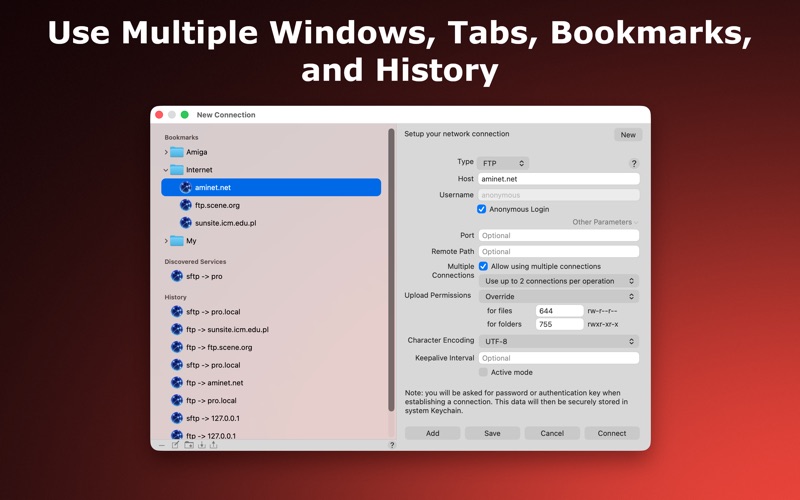Click globe icon of ftp -> aminet.net history
This screenshot has width=800, height=500.
(177, 383)
